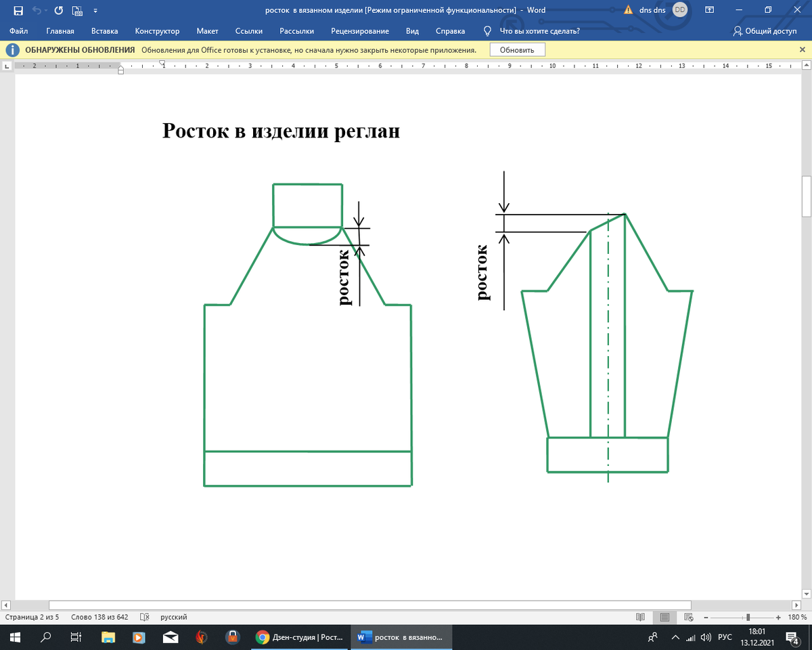Open File Explorer from taskbar
Image resolution: width=812 pixels, height=650 pixels.
tap(108, 637)
